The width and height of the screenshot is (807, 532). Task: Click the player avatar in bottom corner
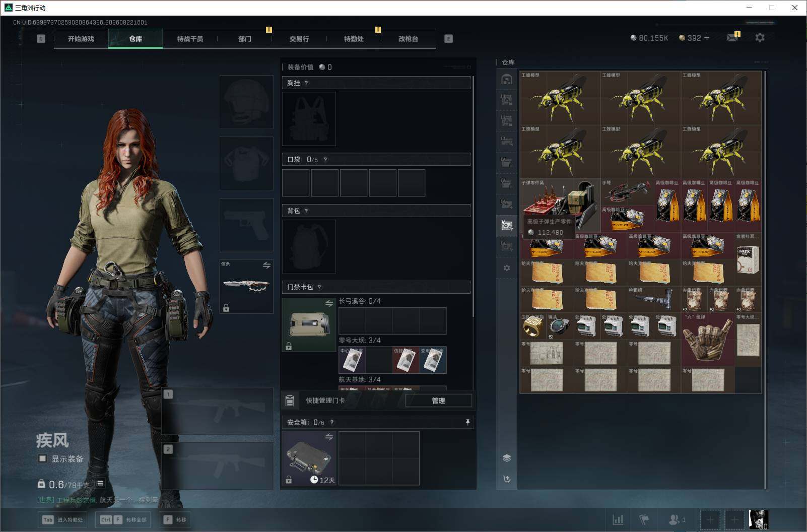759,519
